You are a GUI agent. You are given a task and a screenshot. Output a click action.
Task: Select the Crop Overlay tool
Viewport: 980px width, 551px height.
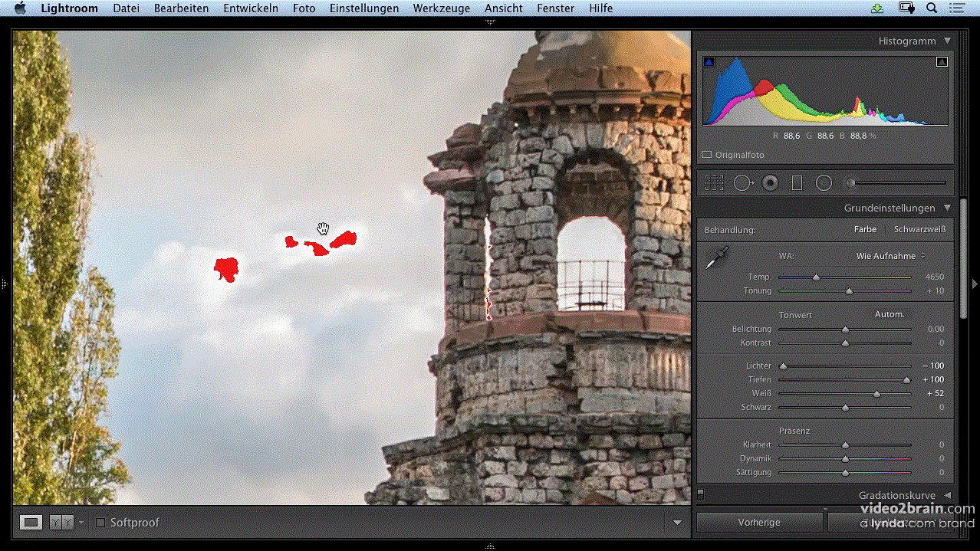714,183
